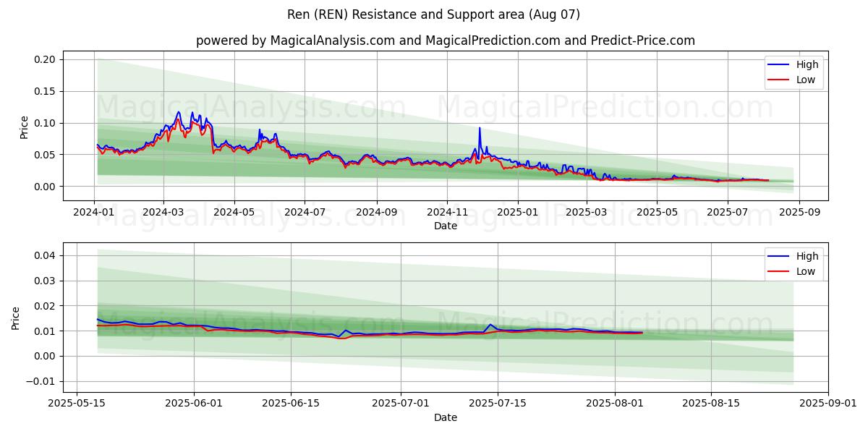Click the December 2024 price spike peak in top chart

point(479,129)
